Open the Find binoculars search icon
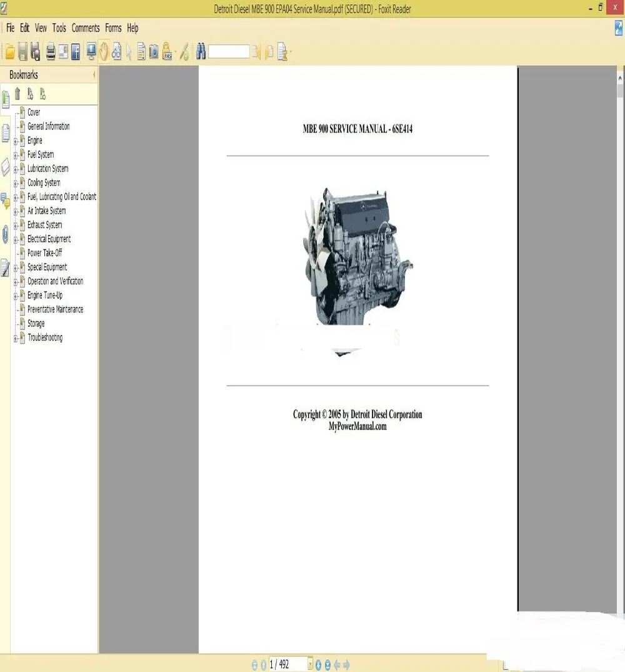The image size is (625, 672). (x=201, y=52)
